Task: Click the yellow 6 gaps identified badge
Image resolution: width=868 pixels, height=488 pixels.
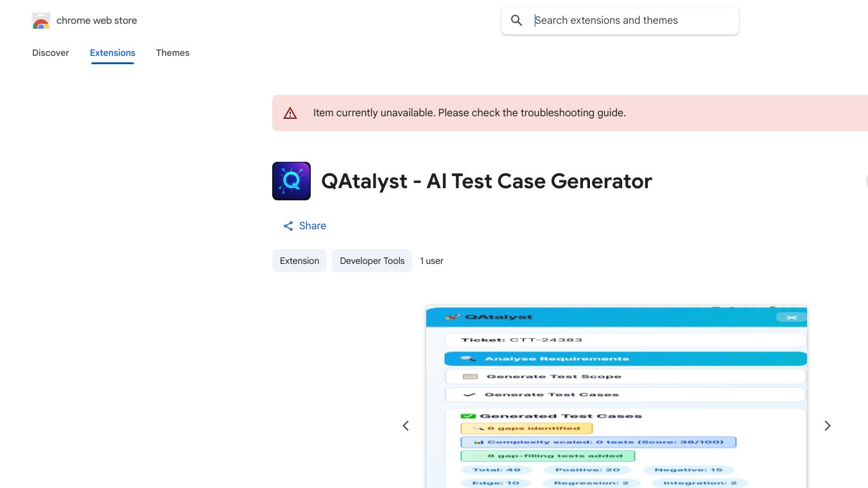Action: pyautogui.click(x=526, y=428)
